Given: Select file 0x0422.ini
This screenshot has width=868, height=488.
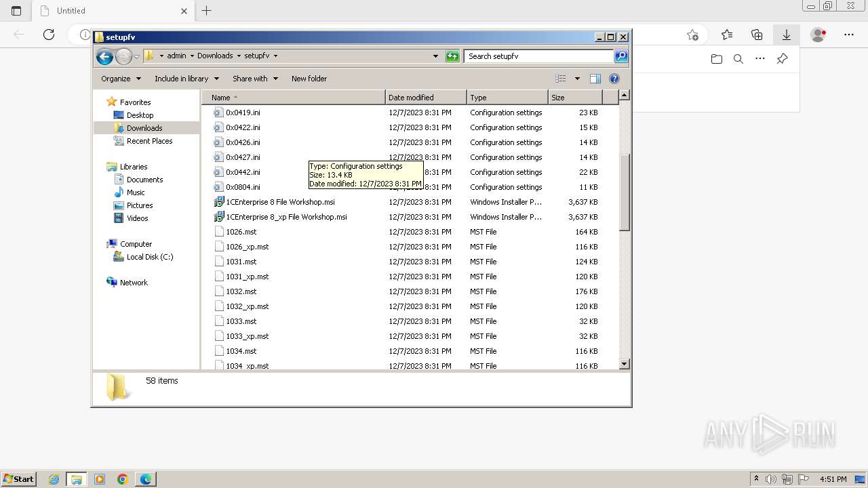Looking at the screenshot, I should tap(243, 127).
